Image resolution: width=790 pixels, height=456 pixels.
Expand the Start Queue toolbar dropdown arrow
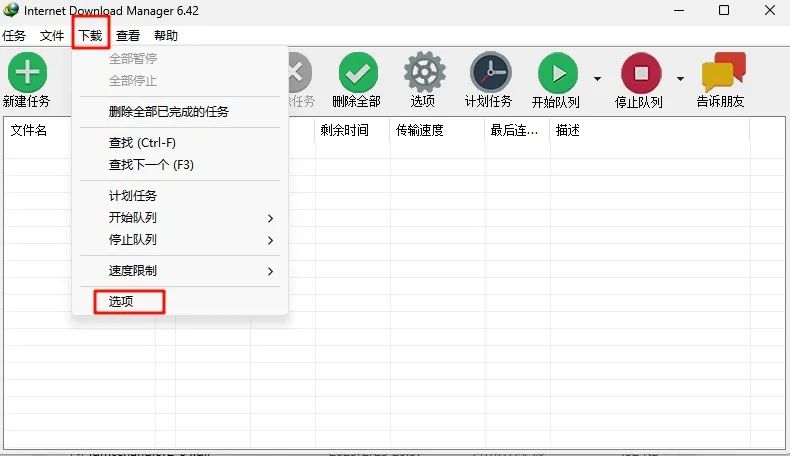[x=597, y=79]
